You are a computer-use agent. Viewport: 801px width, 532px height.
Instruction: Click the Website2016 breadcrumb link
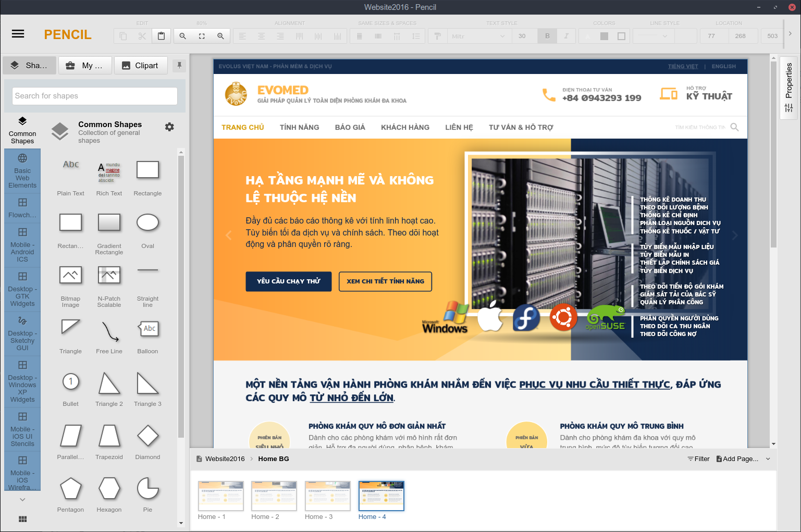coord(225,459)
